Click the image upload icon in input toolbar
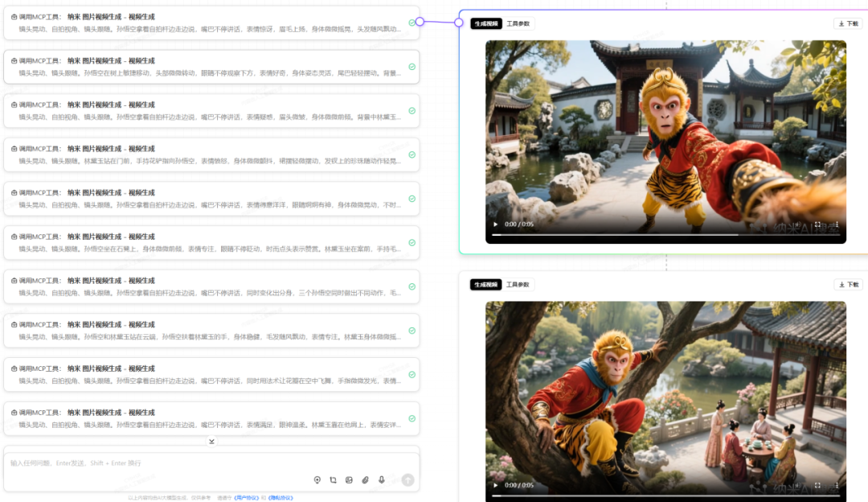This screenshot has height=502, width=868. click(350, 479)
